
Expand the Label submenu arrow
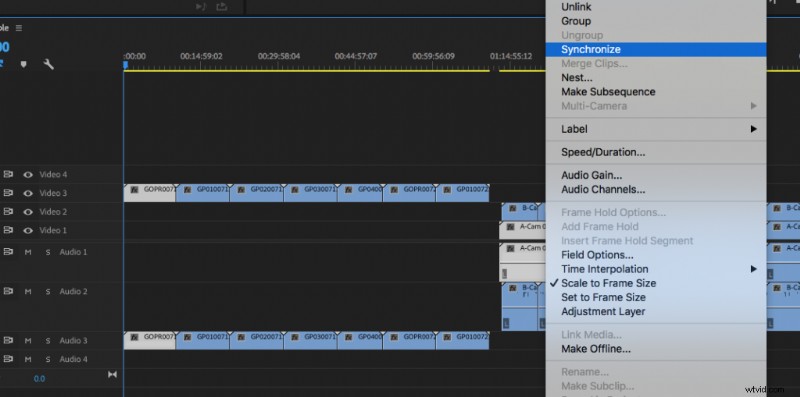click(753, 129)
